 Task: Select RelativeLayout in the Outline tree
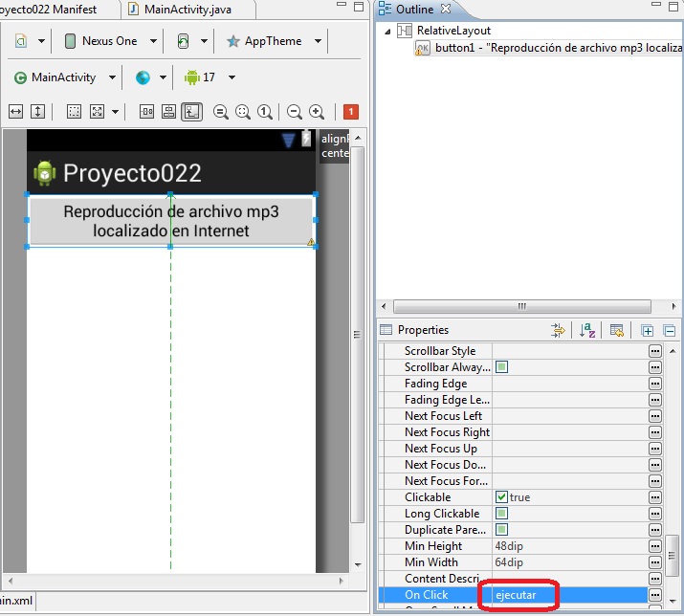453,31
